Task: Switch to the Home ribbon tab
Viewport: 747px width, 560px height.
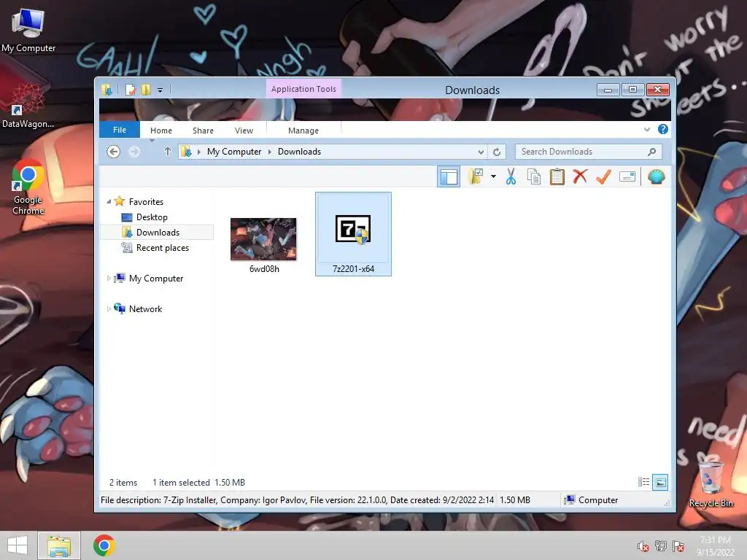Action: coord(161,131)
